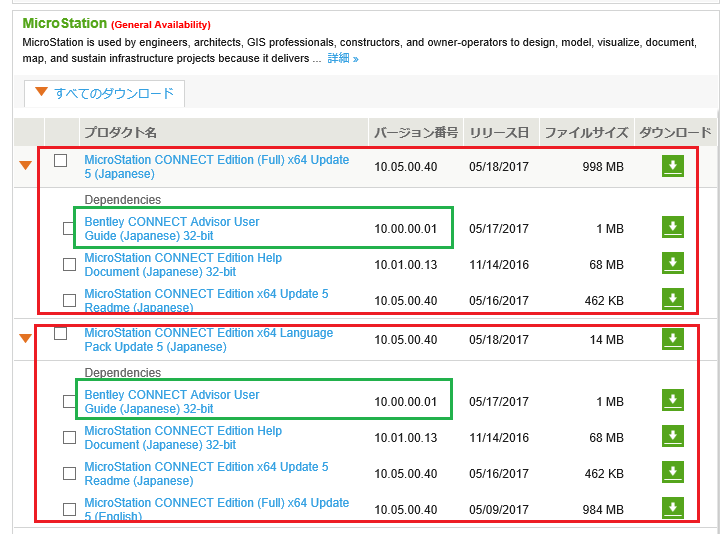Open Bentley CONNECT Advisor User Guide link under Language Pack
The width and height of the screenshot is (720, 536).
point(172,402)
